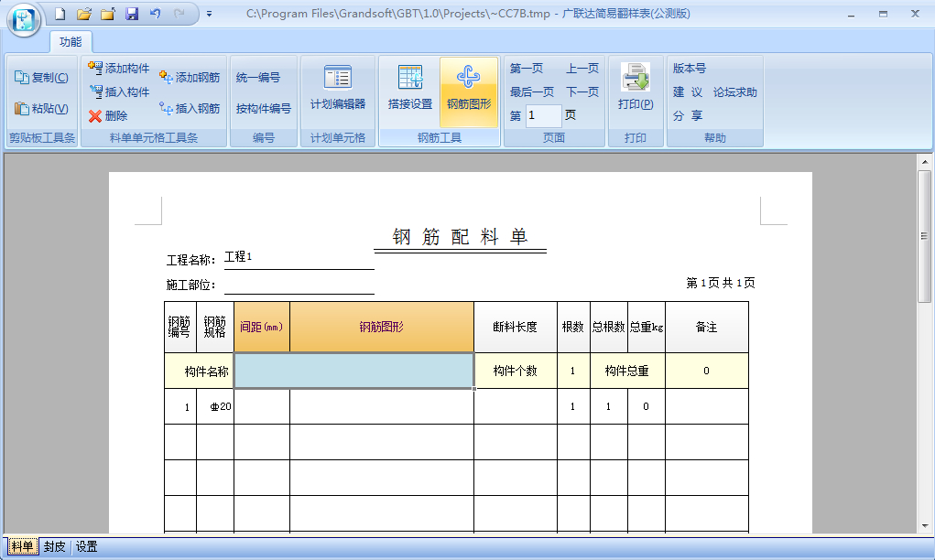This screenshot has height=560, width=935.
Task: Click 添加钢筋 add rebar button
Action: (190, 78)
